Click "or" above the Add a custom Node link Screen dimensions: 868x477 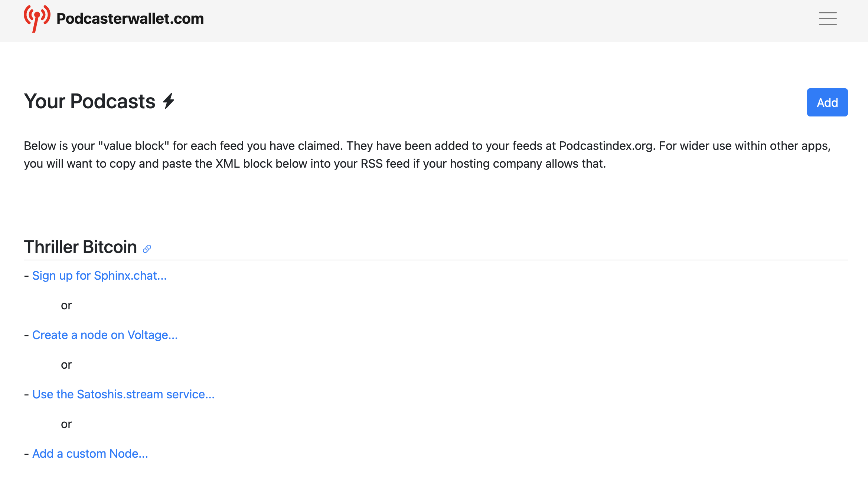pos(66,424)
